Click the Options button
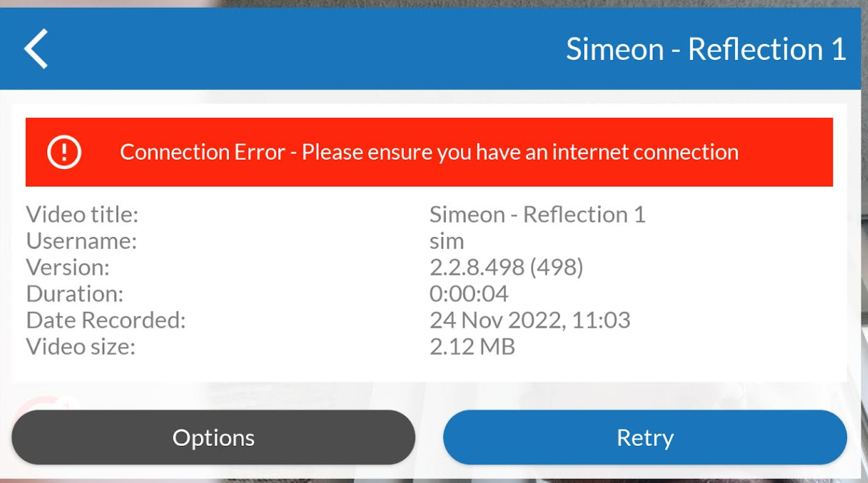The height and width of the screenshot is (483, 868). tap(213, 437)
